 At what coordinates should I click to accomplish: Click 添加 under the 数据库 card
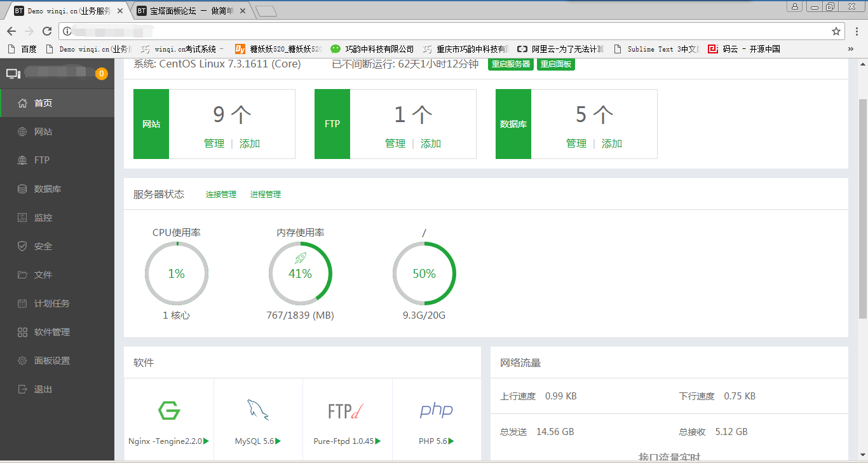coord(612,144)
